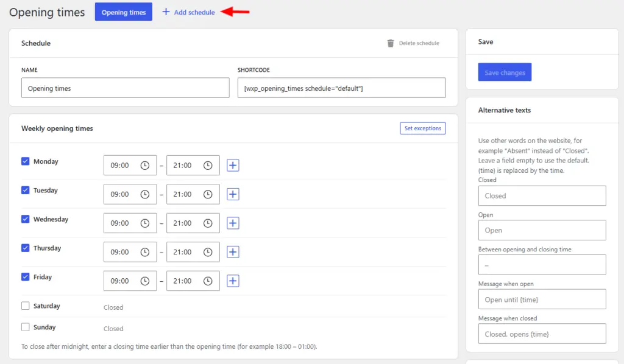Open Monday opening time clock picker
Screen dimensions: 624x364
[145, 166]
